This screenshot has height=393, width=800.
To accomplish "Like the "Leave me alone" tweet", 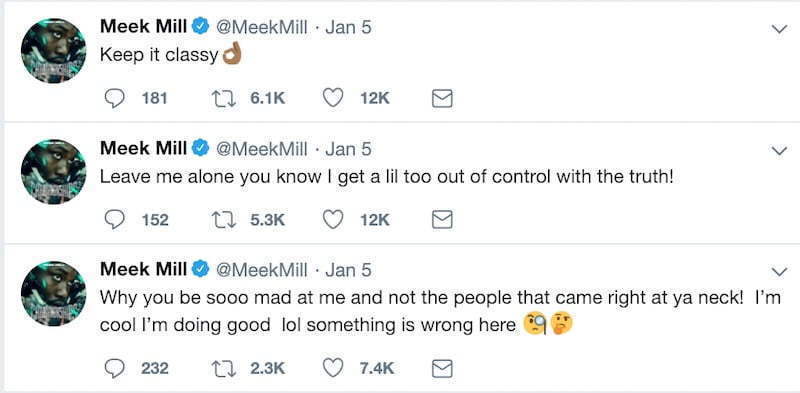I will point(333,220).
